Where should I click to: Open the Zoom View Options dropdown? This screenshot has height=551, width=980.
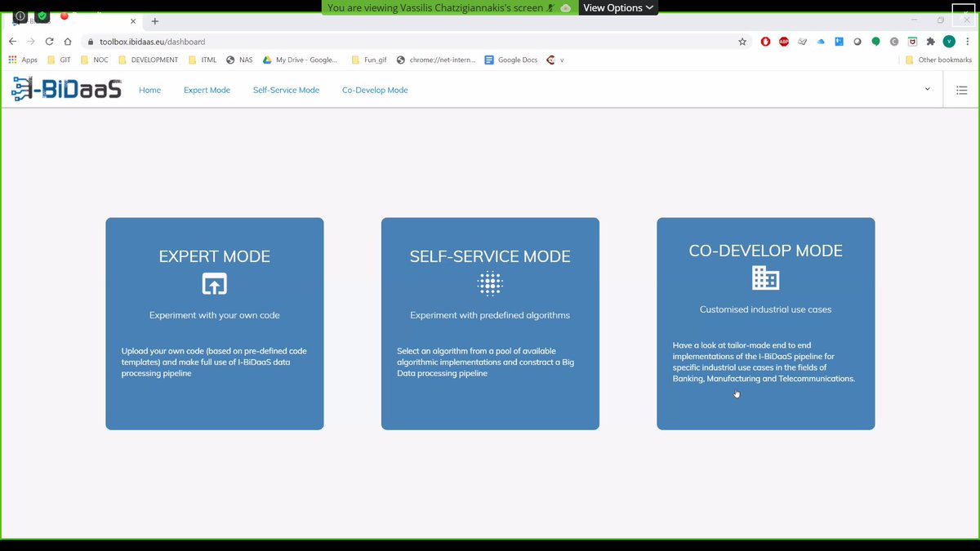point(618,7)
